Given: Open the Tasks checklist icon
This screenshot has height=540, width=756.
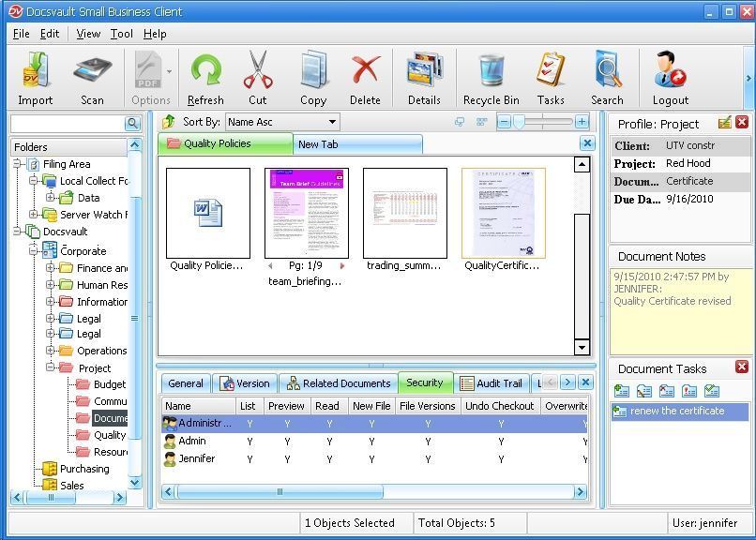Looking at the screenshot, I should [x=551, y=79].
